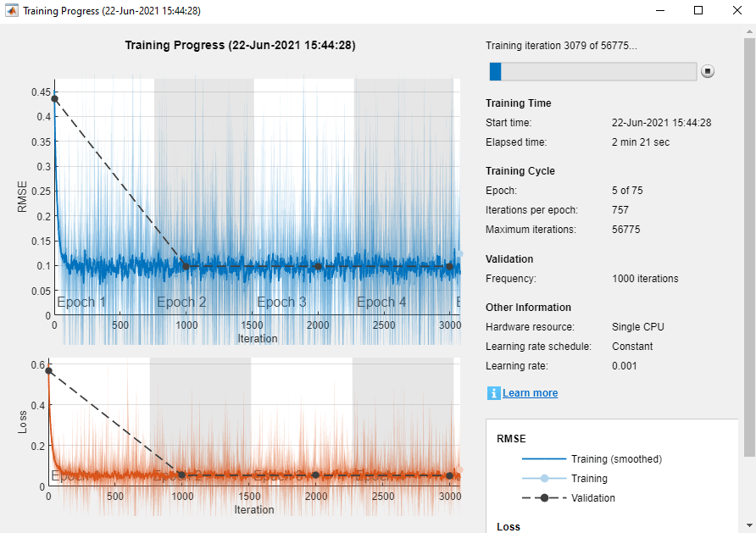This screenshot has height=533, width=756.
Task: Click the scrollbar down arrow
Action: 749,525
